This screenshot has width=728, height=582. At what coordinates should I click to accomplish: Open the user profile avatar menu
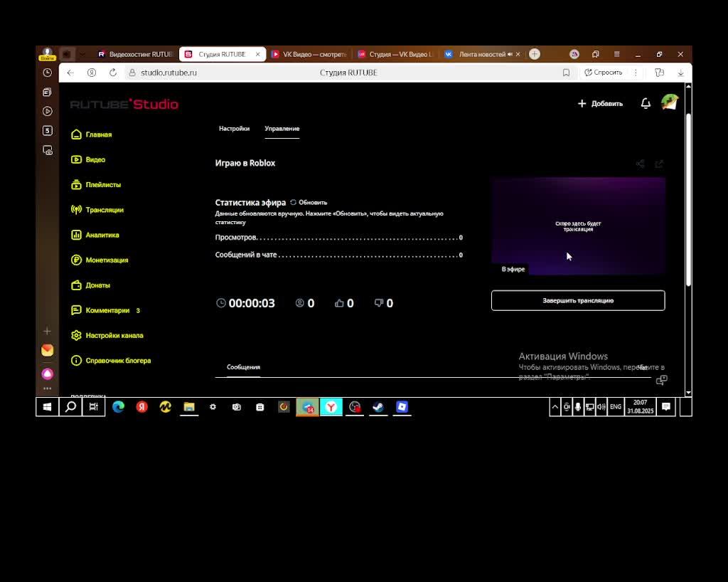coord(670,102)
